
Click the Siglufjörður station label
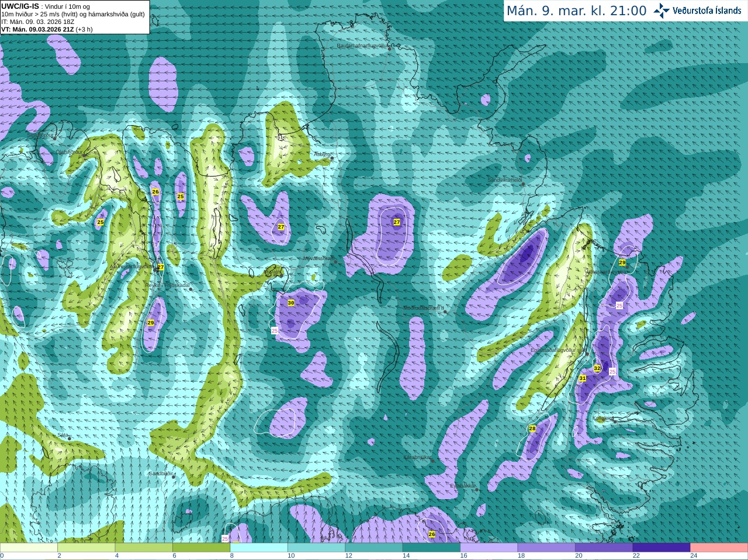(40, 135)
